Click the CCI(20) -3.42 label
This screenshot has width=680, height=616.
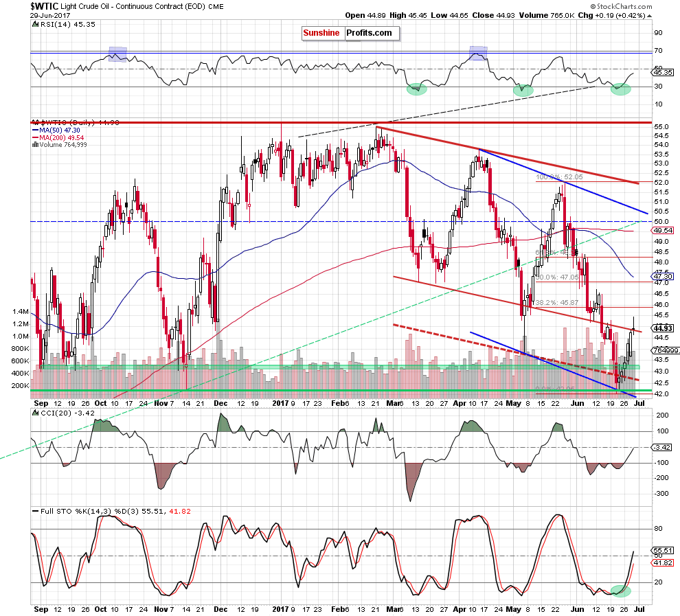(67, 413)
